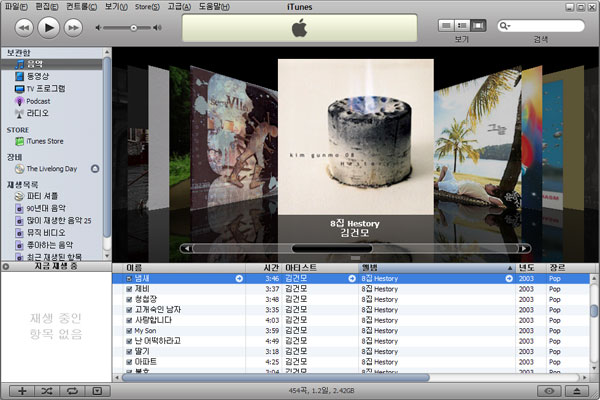
Task: Uncheck the 사랑합니다 song checkbox
Action: coord(129,320)
